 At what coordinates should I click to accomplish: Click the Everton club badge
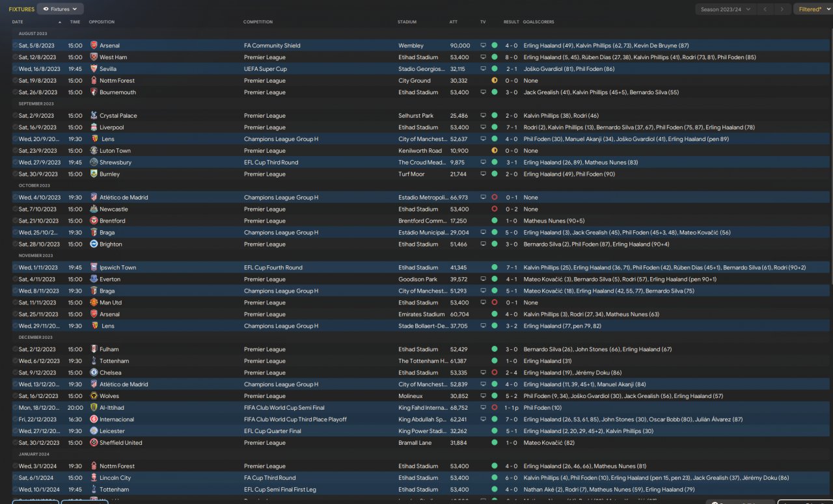[94, 280]
